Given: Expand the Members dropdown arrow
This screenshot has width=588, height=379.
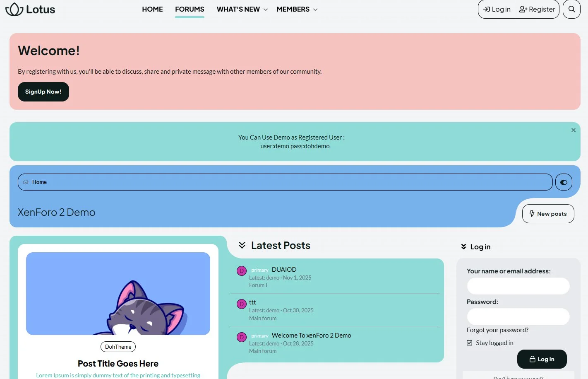Looking at the screenshot, I should [x=315, y=10].
